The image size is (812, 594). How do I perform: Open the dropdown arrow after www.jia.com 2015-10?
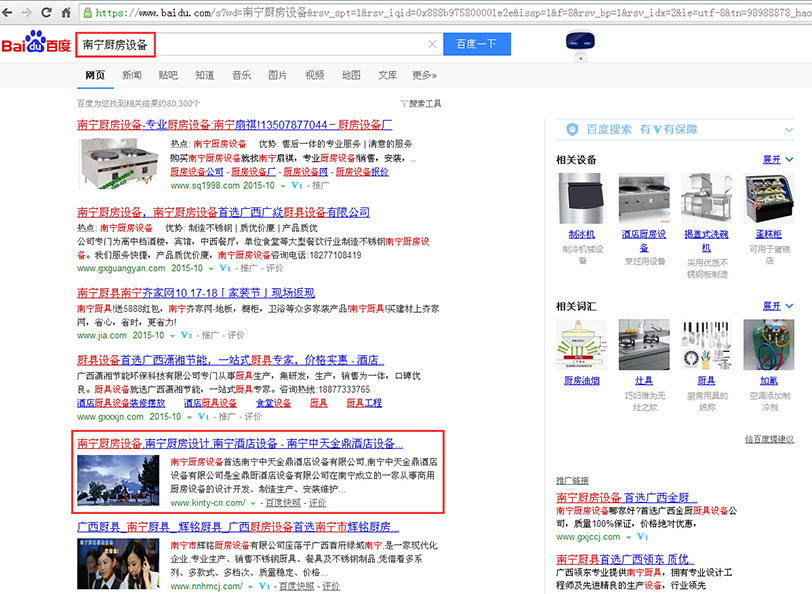pyautogui.click(x=172, y=336)
